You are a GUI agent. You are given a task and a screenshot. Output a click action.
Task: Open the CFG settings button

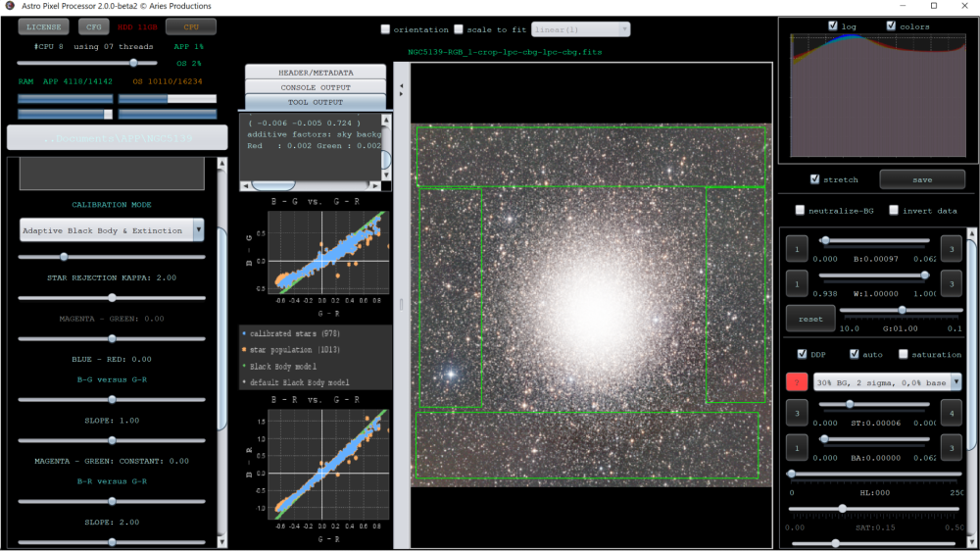pos(94,26)
